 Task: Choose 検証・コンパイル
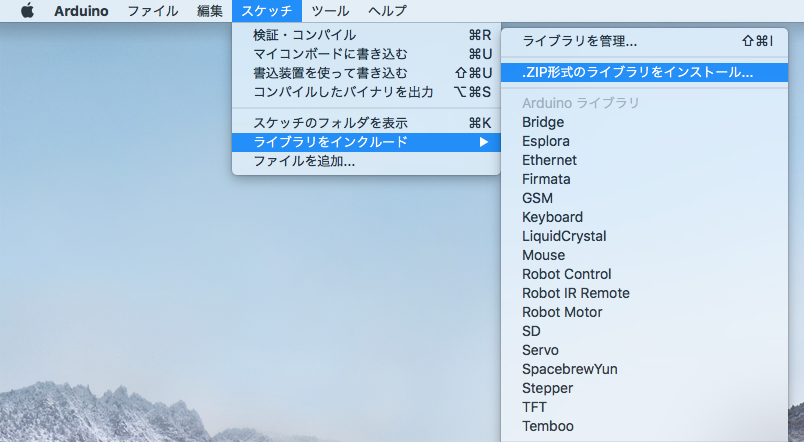click(366, 35)
